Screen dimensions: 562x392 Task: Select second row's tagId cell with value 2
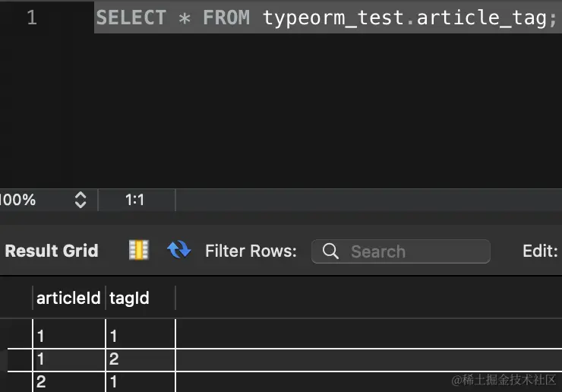[140, 359]
